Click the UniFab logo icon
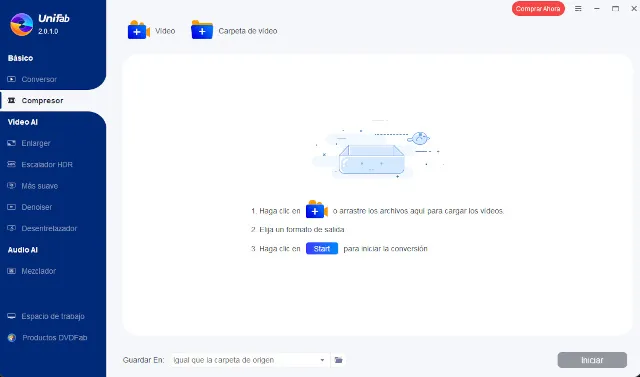640x377 pixels. coord(22,25)
